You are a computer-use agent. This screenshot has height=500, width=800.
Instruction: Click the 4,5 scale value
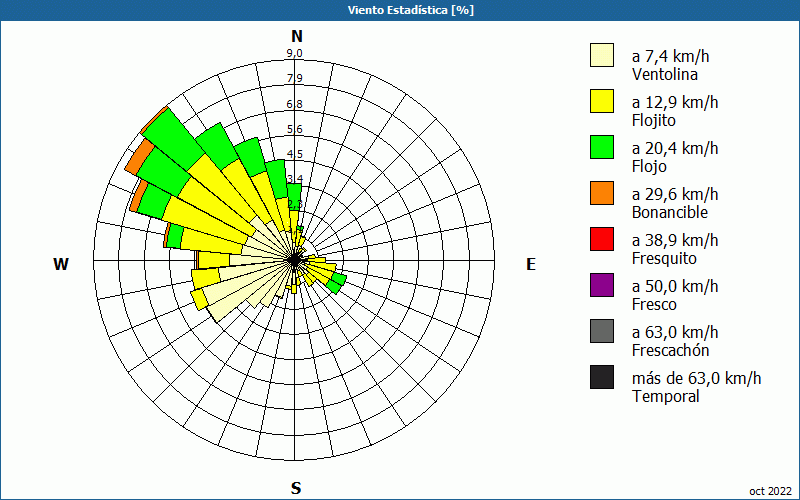click(x=294, y=154)
